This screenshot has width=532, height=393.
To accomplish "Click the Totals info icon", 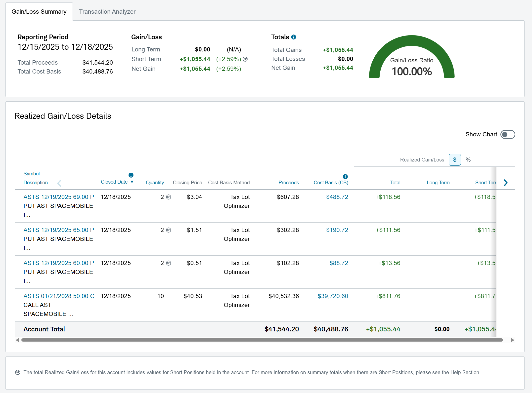I will click(x=294, y=37).
